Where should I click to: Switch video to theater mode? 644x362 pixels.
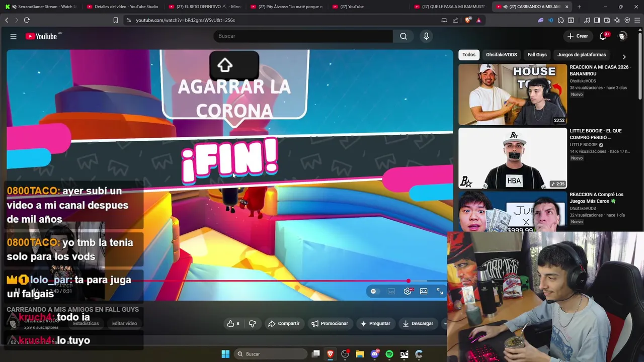coord(424,291)
